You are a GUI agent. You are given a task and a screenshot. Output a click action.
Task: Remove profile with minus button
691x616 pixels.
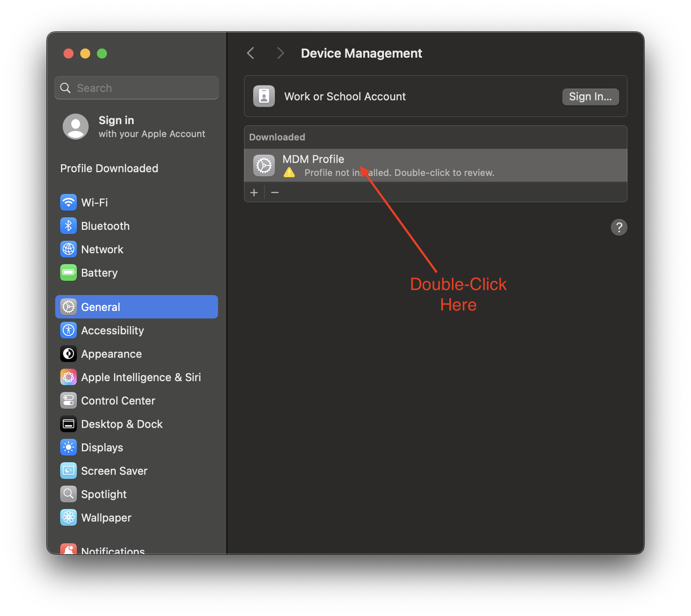tap(275, 193)
